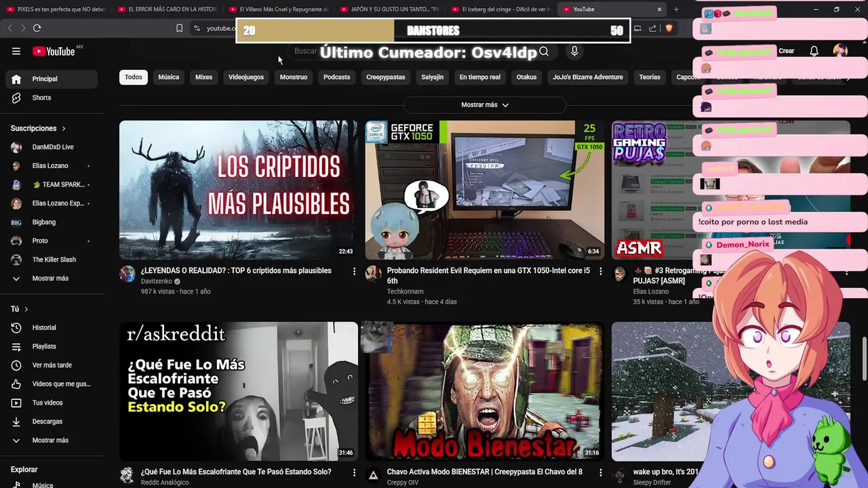868x488 pixels.
Task: Open Elias Lozano subscription
Action: coord(52,166)
